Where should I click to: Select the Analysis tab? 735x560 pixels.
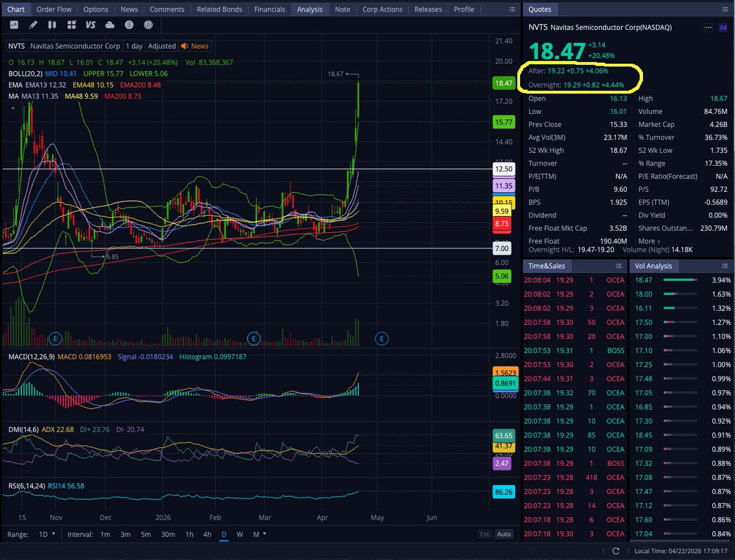click(310, 9)
